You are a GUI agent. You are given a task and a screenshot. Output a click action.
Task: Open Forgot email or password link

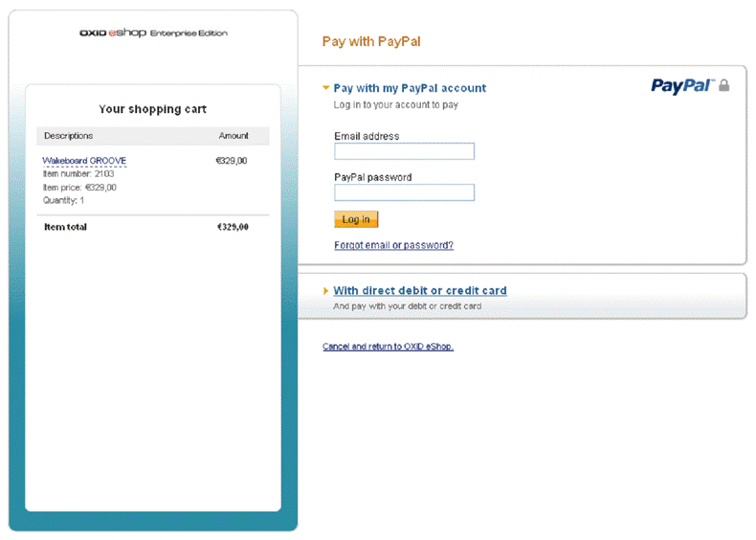[394, 245]
